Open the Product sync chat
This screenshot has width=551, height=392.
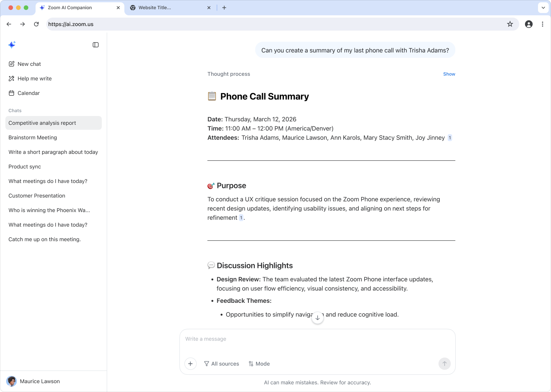click(54, 167)
